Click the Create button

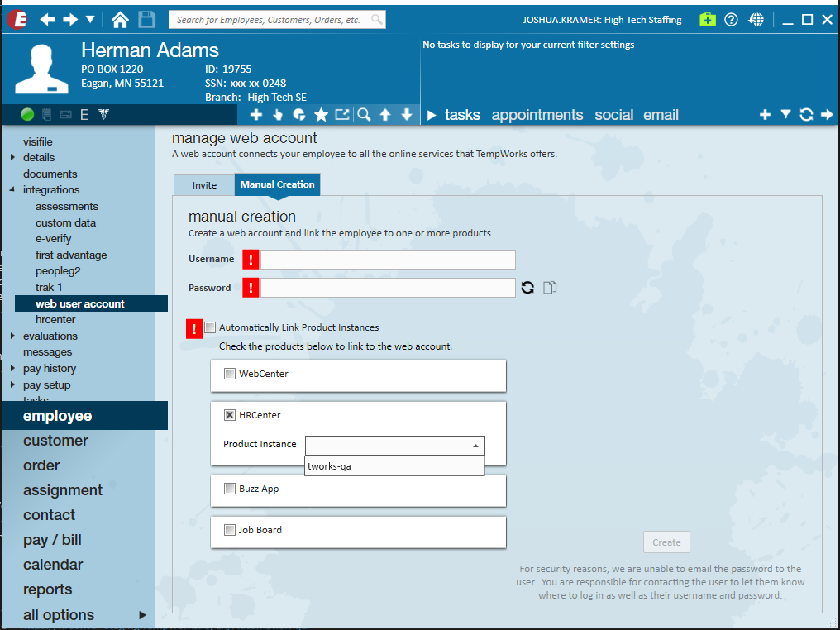[x=666, y=542]
